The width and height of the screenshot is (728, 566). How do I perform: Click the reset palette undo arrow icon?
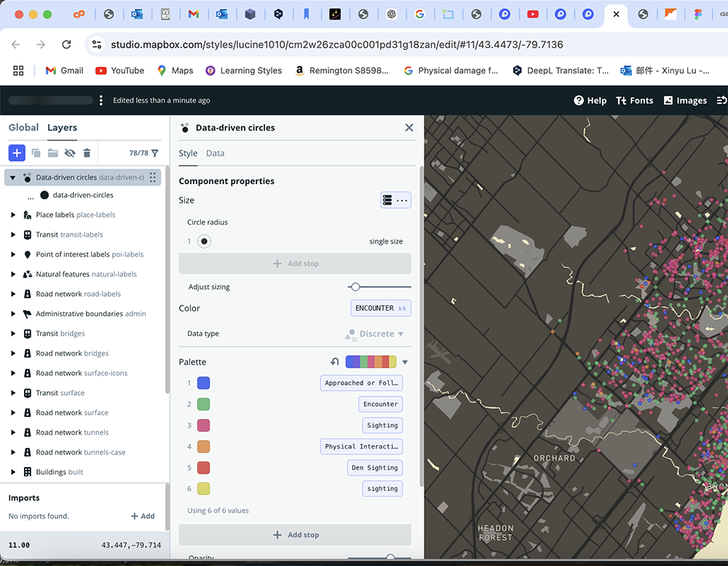coord(335,362)
